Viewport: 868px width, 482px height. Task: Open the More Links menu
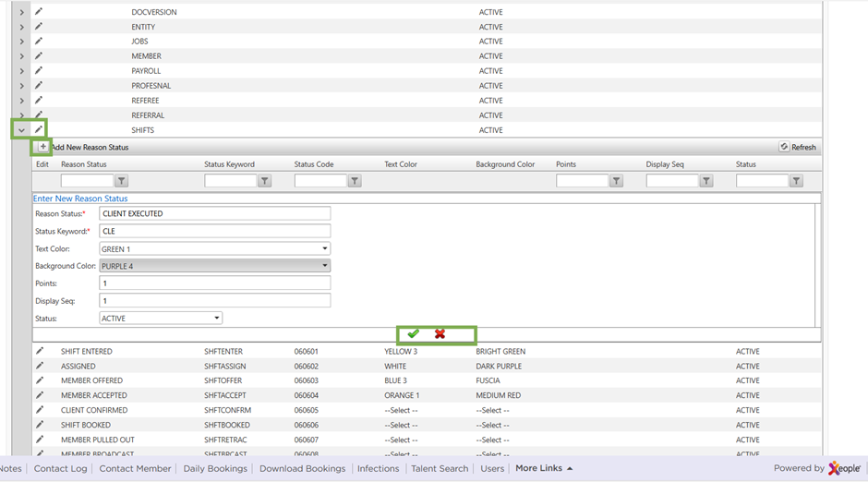pos(544,468)
